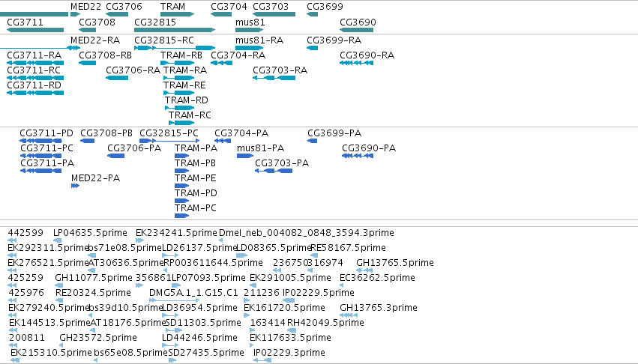The image size is (638, 364).
Task: Select the TRAM-PB protein feature
Action: point(182,171)
